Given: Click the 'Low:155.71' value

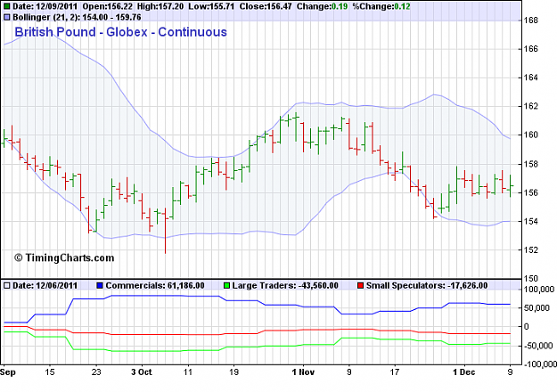Looking at the screenshot, I should click(211, 6).
